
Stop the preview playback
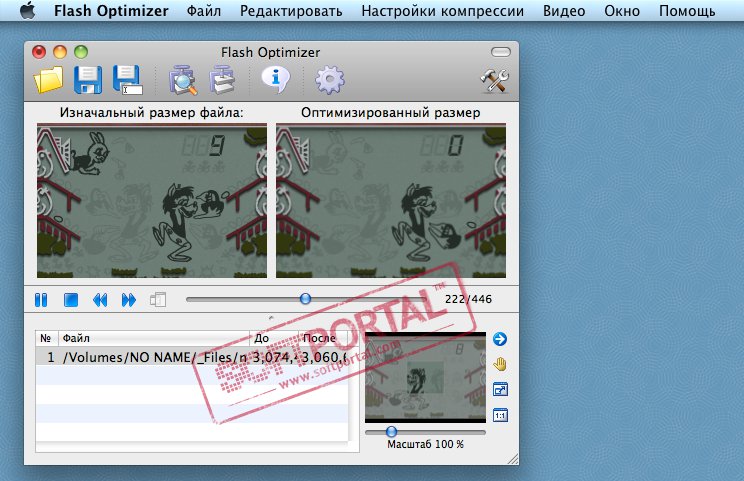[x=71, y=300]
